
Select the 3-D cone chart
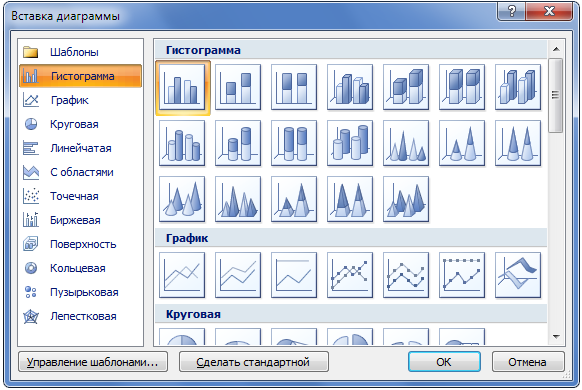182,199
